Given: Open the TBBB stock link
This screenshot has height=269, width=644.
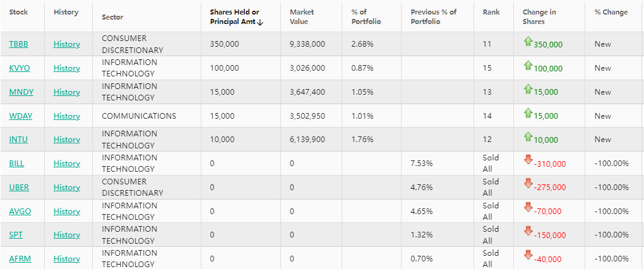Looking at the screenshot, I should [x=18, y=44].
